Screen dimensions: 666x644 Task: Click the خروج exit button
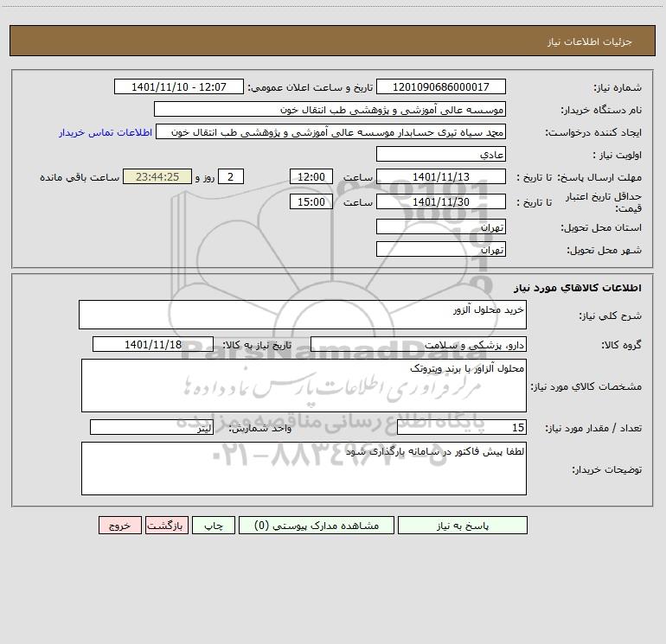[x=119, y=525]
